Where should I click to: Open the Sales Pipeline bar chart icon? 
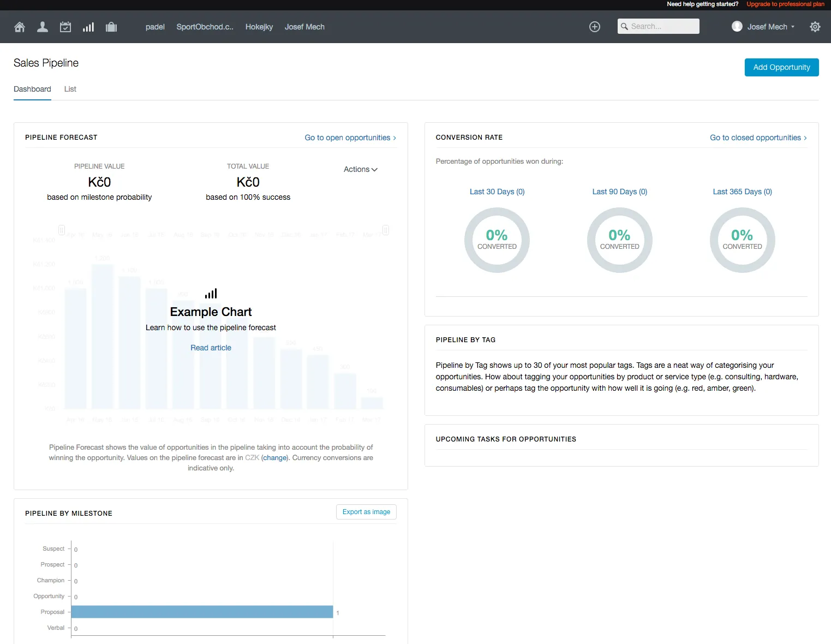coord(88,27)
